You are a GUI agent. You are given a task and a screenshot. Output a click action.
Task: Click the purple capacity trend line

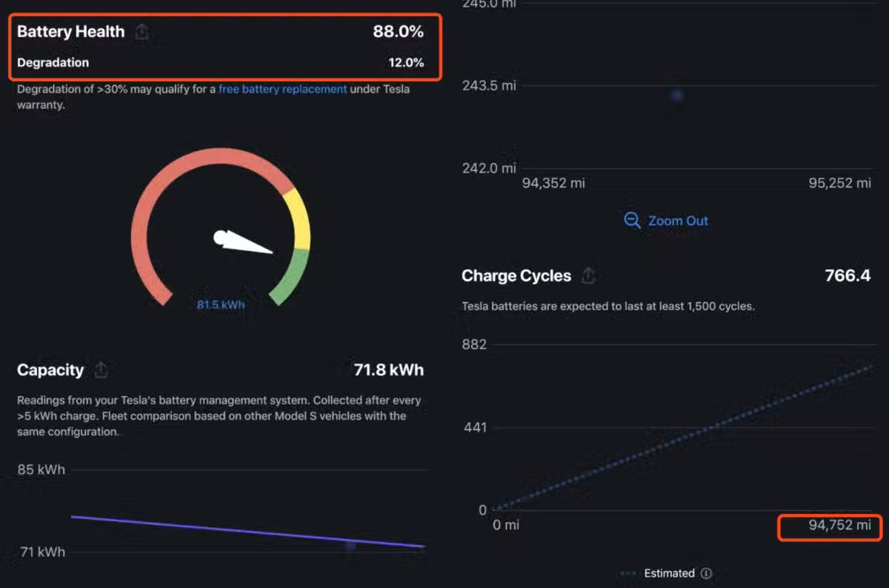coord(222,529)
